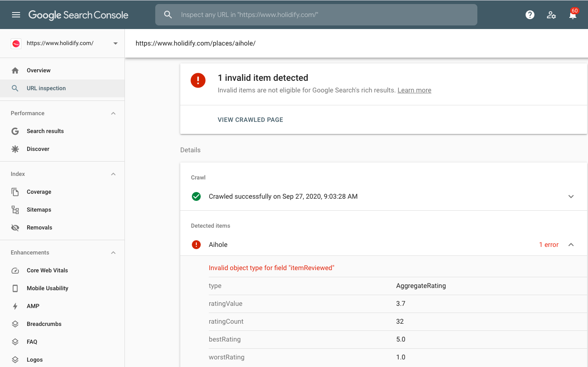Open Coverage report
588x367 pixels.
62,192
